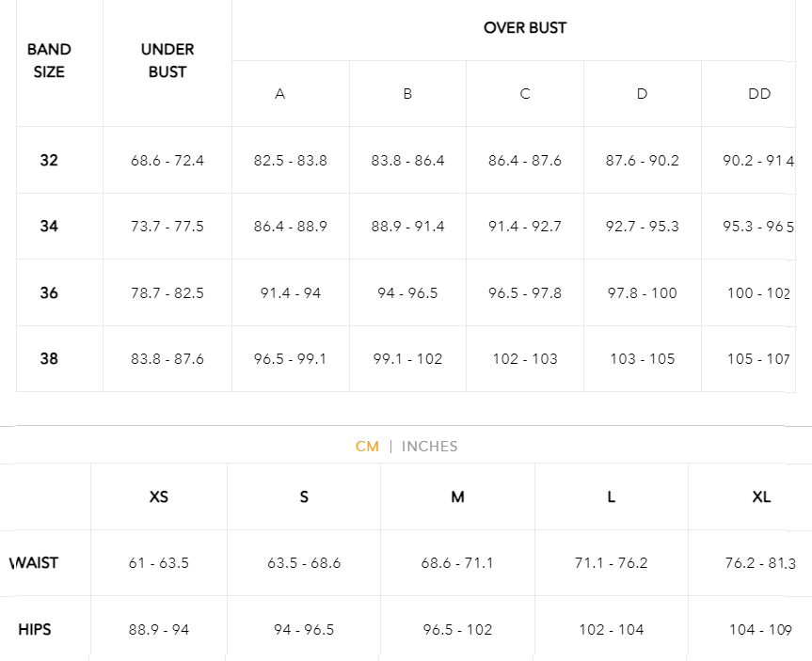Click the 63.5 - 68.6 waist cell
Viewport: 812px width, 661px height.
(304, 562)
